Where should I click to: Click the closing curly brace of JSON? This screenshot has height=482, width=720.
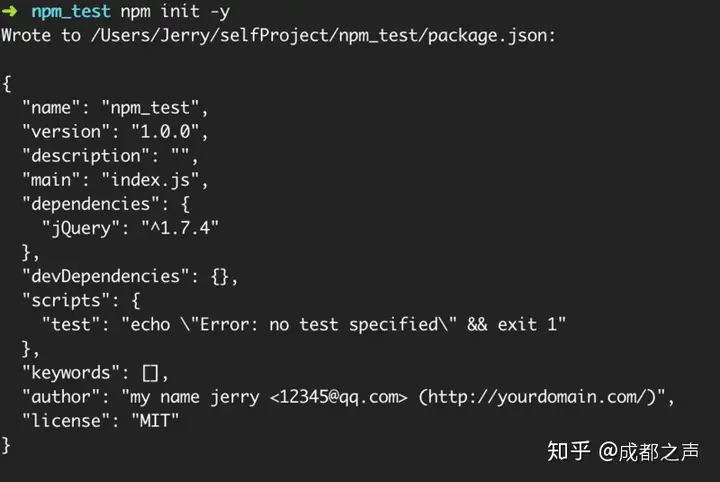[x=6, y=445]
